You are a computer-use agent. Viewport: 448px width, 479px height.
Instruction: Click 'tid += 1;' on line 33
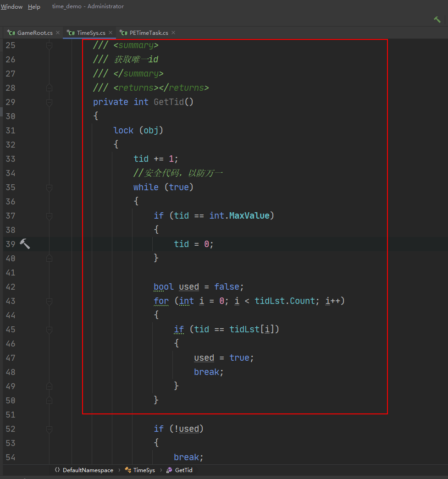pyautogui.click(x=156, y=159)
